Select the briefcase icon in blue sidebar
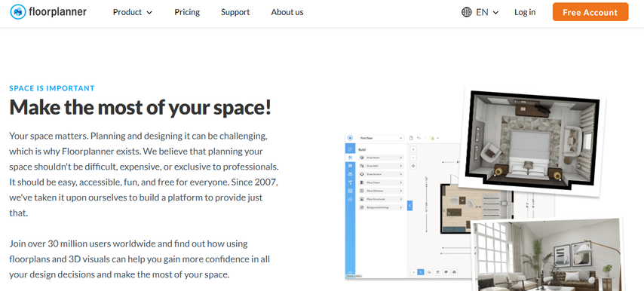 click(x=351, y=199)
